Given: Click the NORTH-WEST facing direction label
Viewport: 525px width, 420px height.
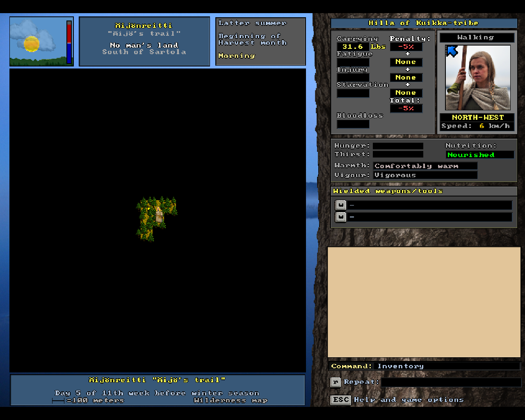Looking at the screenshot, I should point(477,117).
